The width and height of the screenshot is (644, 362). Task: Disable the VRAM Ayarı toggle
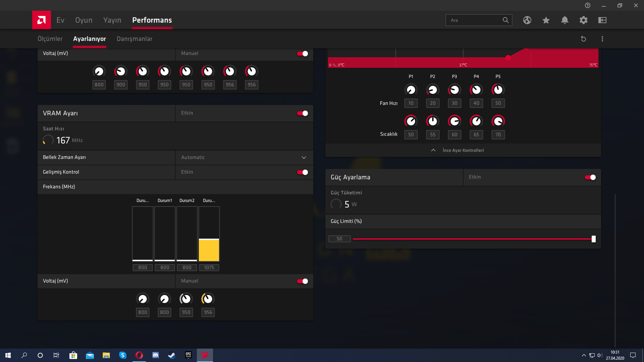(x=302, y=113)
